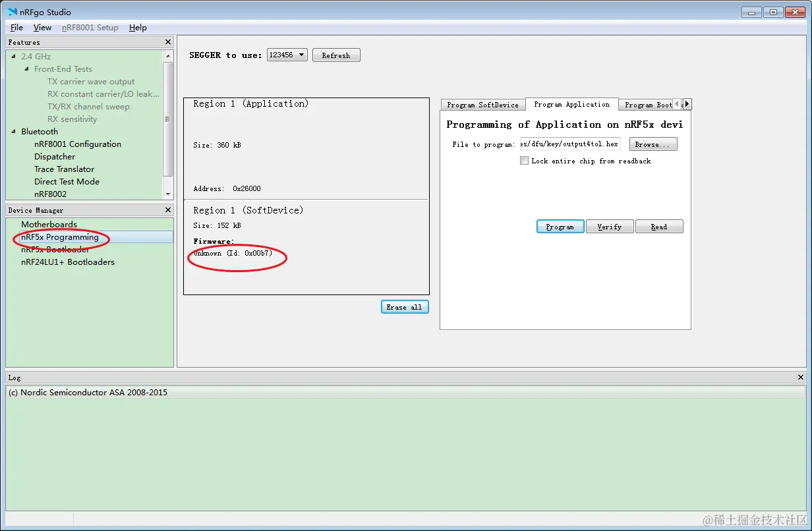Open Direct Test Mode
Viewport: 812px width, 531px height.
tap(67, 182)
